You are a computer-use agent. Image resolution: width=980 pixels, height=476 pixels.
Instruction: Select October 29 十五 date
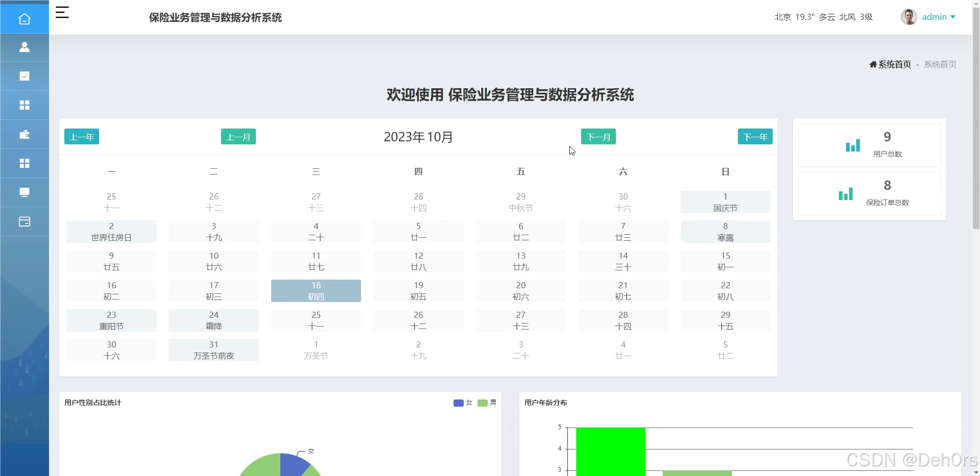click(x=725, y=320)
